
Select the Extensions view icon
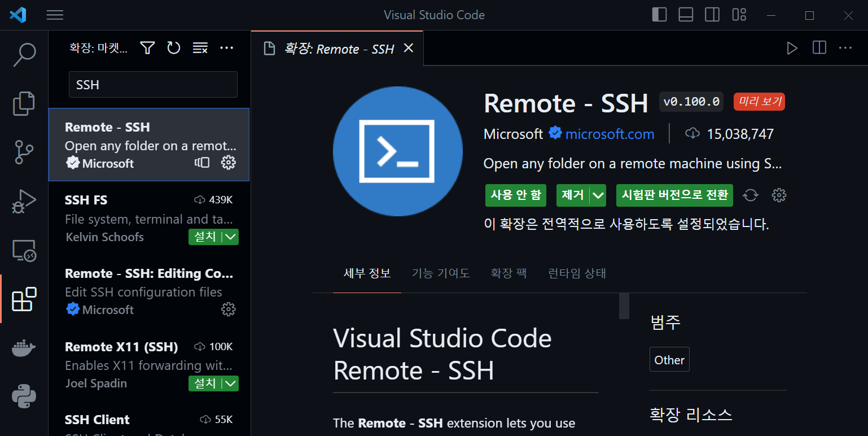24,299
